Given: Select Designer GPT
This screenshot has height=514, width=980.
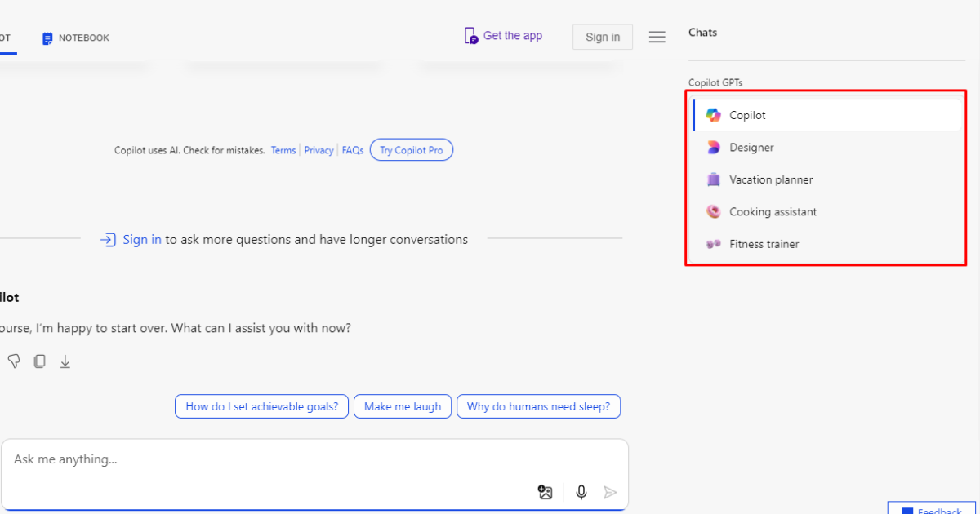Looking at the screenshot, I should 826,148.
